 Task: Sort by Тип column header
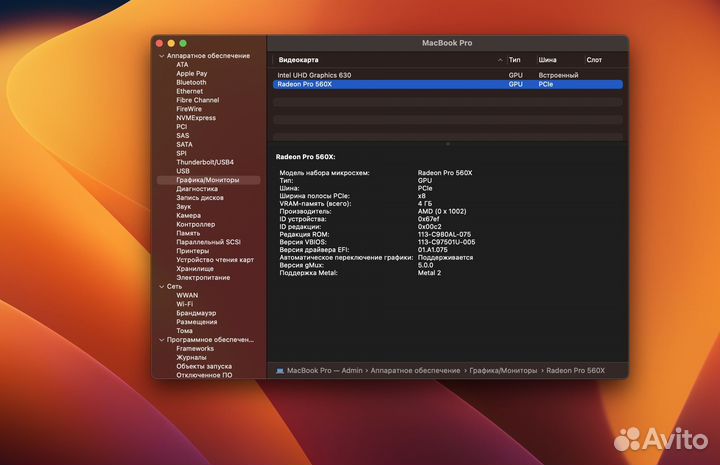[x=515, y=60]
